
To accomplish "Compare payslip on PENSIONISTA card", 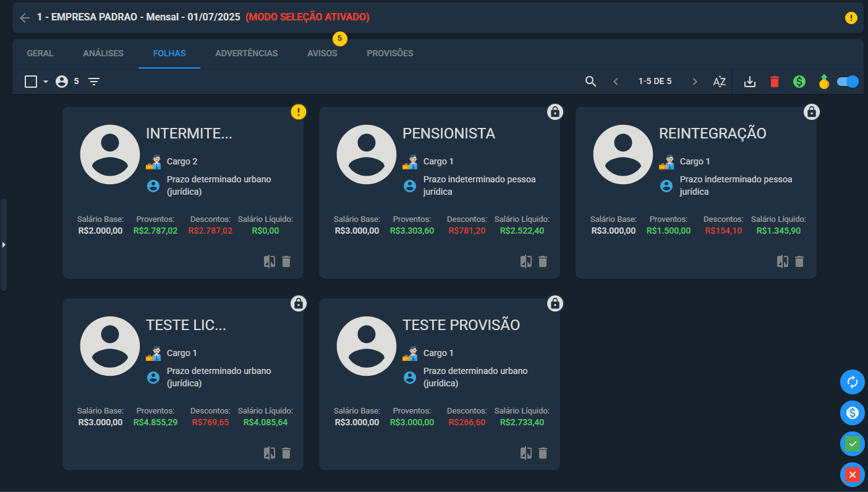I will (x=526, y=261).
